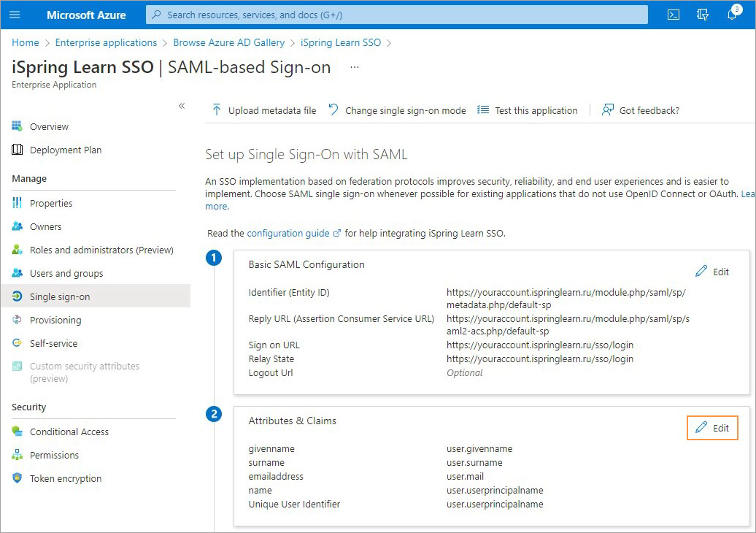Open the ellipsis menu beside page title
The image size is (756, 533).
[355, 67]
